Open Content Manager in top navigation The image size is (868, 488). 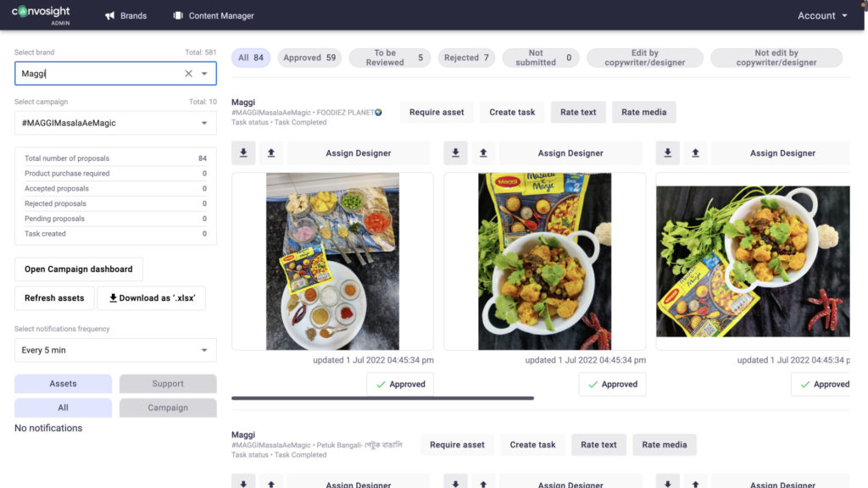point(214,15)
